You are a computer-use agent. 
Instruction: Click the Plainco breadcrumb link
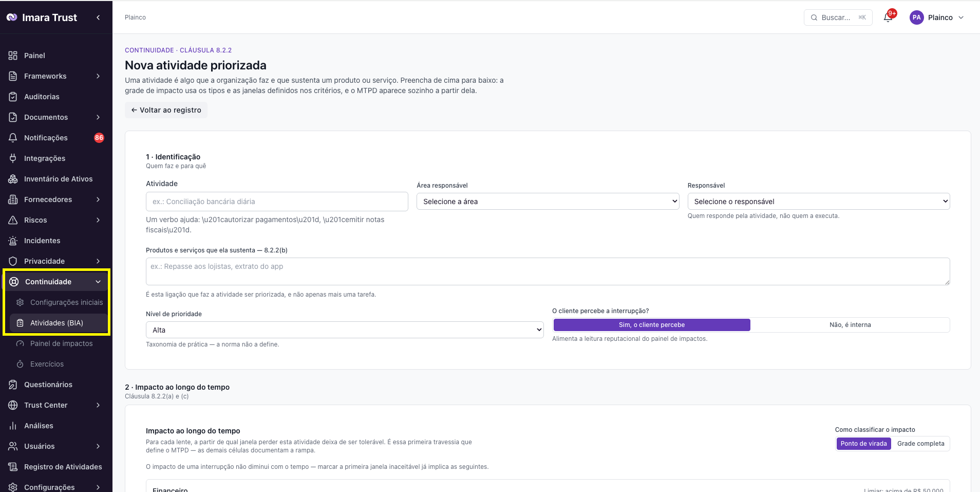click(135, 17)
